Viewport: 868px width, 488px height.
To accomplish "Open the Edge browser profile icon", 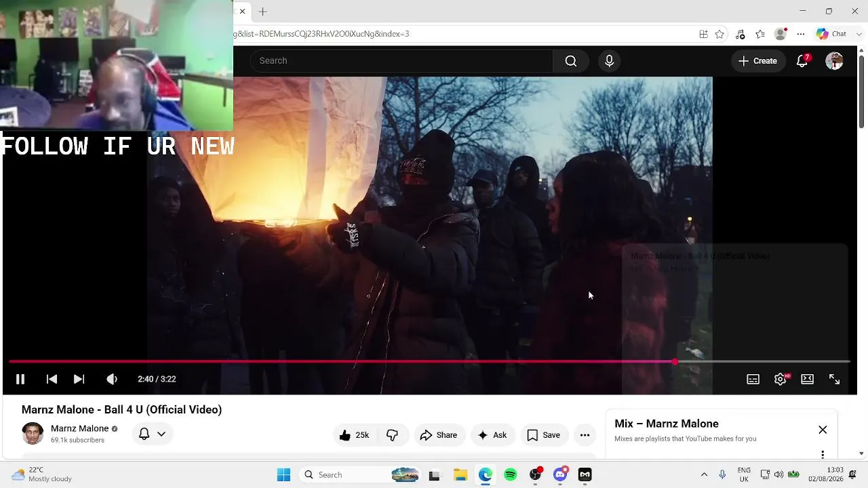I will point(781,34).
